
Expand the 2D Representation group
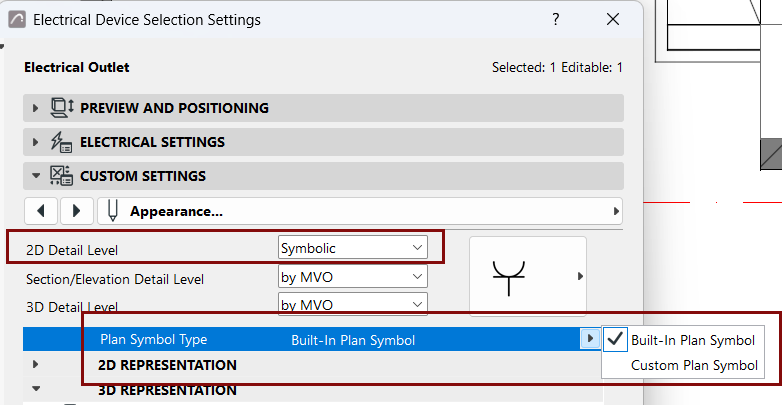[x=35, y=364]
